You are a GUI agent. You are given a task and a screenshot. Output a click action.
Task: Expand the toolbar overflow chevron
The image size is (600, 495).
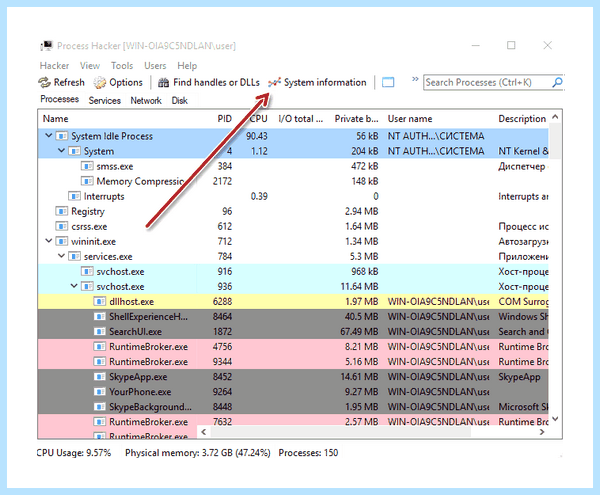(x=415, y=80)
